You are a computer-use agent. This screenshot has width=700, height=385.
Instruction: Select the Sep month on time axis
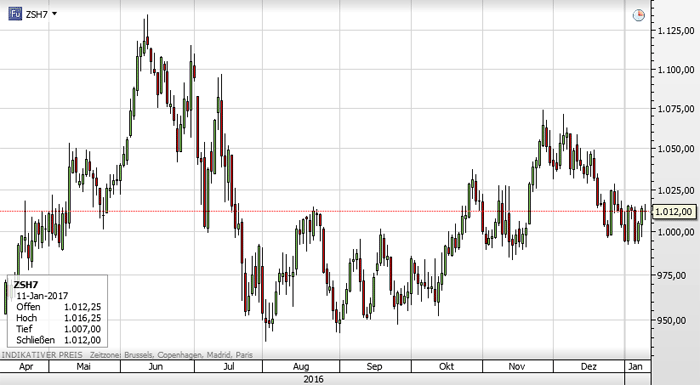(x=374, y=367)
